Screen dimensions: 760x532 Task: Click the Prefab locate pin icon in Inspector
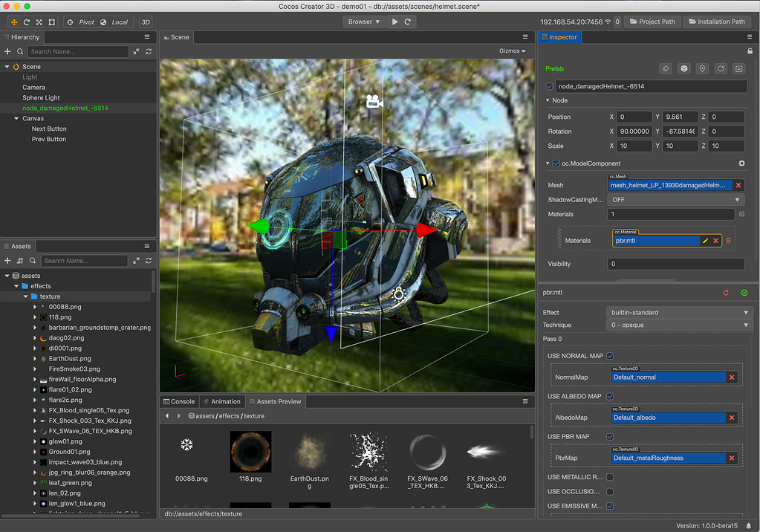pos(701,68)
